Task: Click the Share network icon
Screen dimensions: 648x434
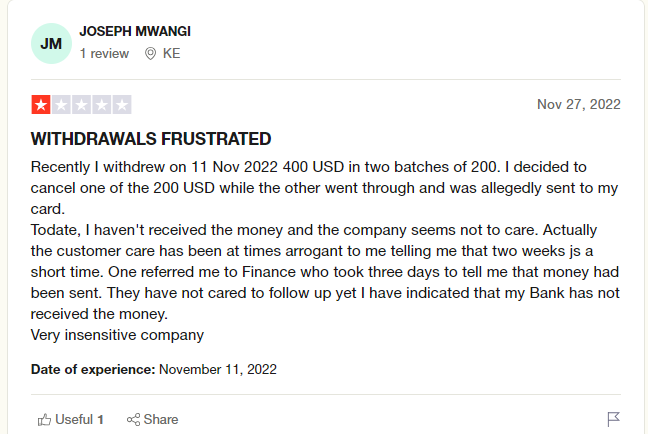Action: pos(133,420)
